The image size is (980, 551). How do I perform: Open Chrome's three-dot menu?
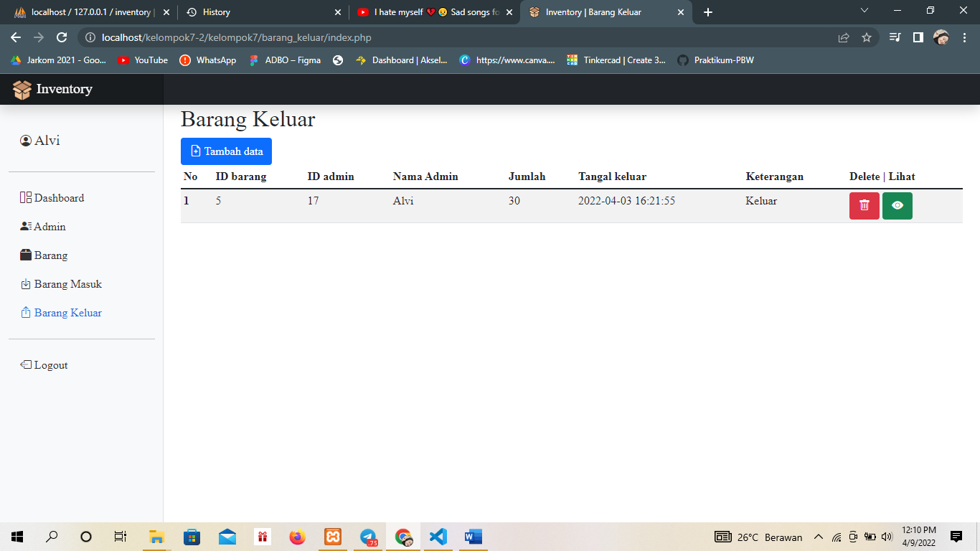965,37
